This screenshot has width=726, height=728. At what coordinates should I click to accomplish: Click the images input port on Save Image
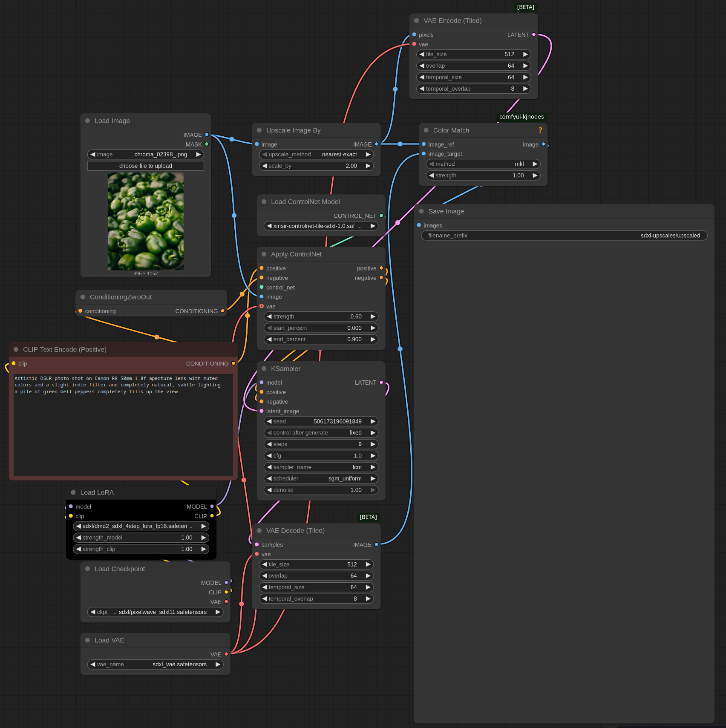[x=419, y=225]
